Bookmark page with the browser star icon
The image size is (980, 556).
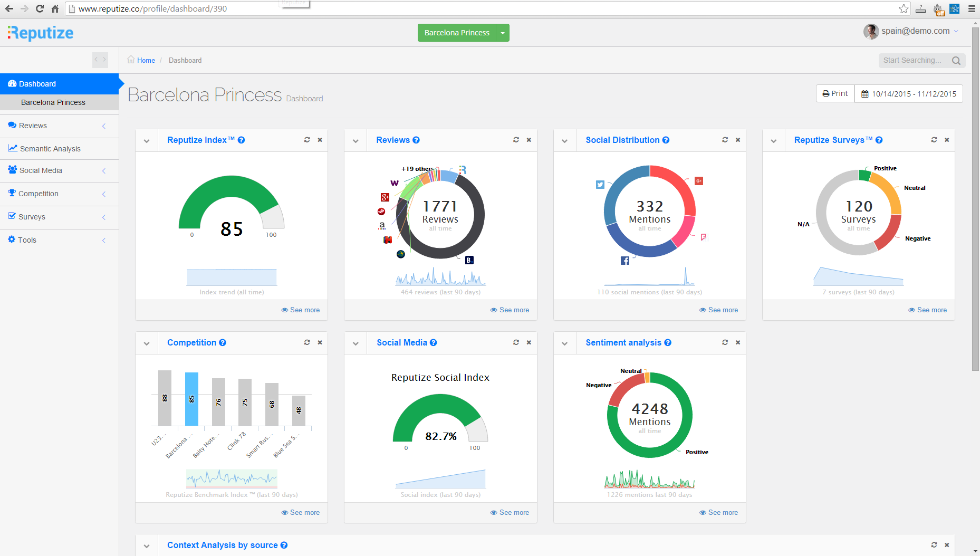click(904, 8)
